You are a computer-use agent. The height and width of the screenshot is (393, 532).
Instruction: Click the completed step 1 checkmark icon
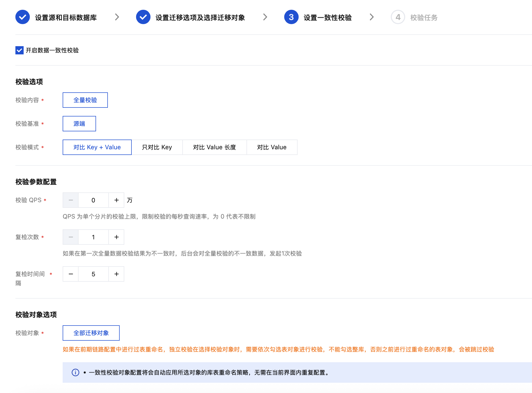click(23, 17)
